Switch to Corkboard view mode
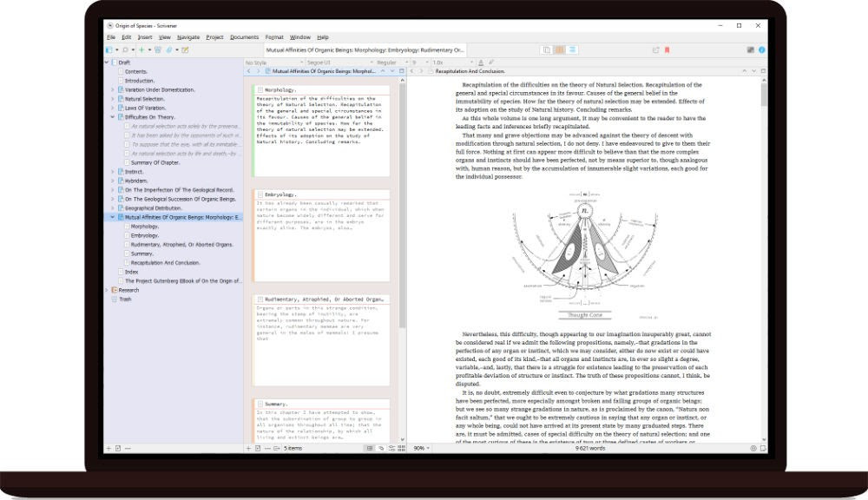 tap(560, 49)
